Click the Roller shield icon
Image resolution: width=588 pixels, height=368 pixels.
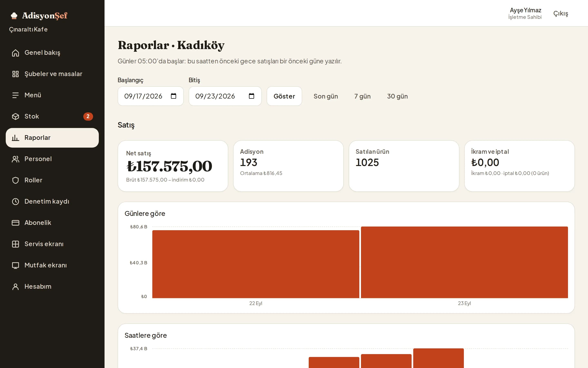(x=16, y=180)
